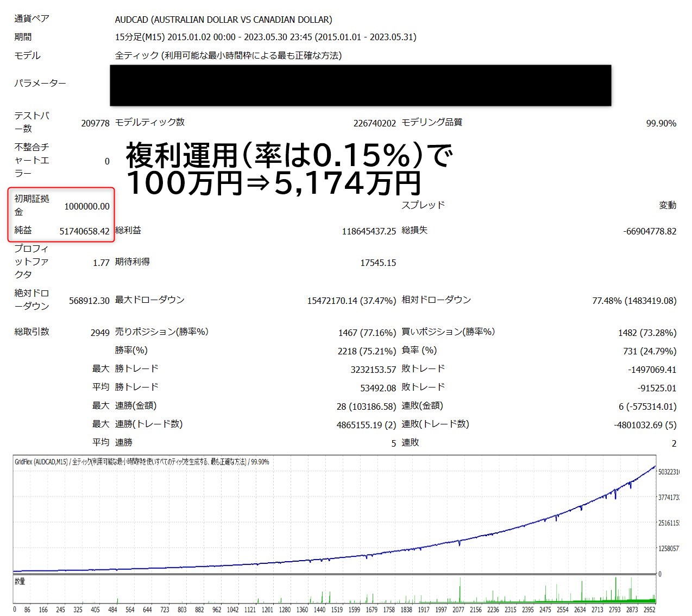Screen dimensions: 692x616
Task: Select the short positions value 1467 (77.16%)
Action: tap(367, 333)
